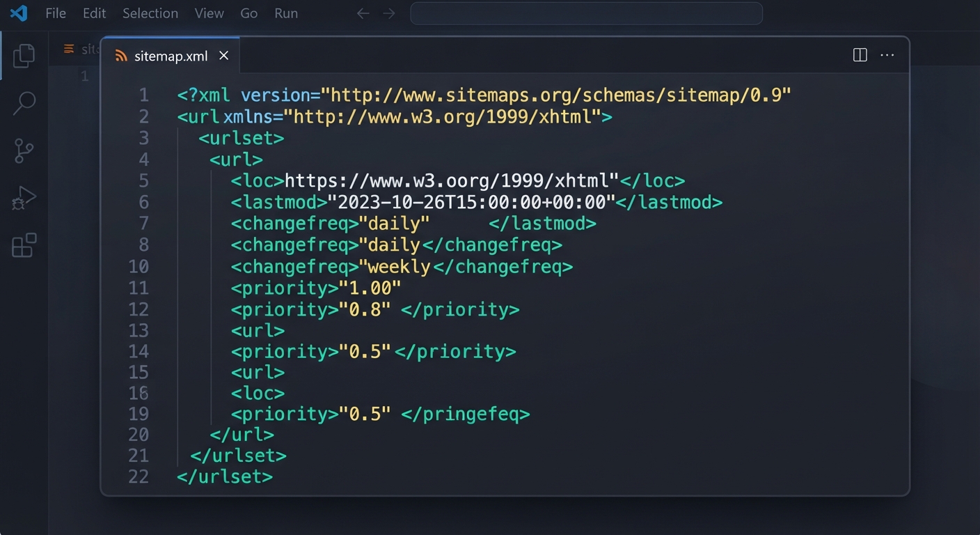Click line number 1 in the gutter

coord(143,95)
